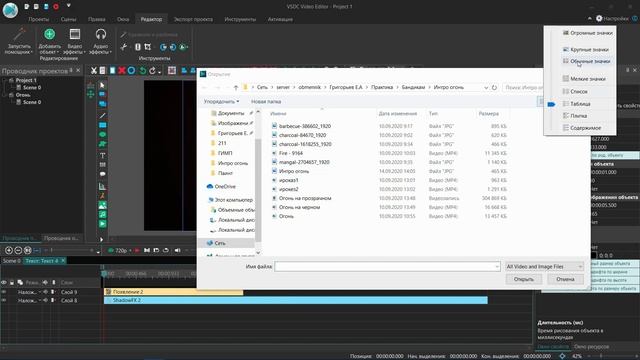This screenshot has width=640, height=360.
Task: Select the tooltip speech bubble tool
Action: pos(102,174)
